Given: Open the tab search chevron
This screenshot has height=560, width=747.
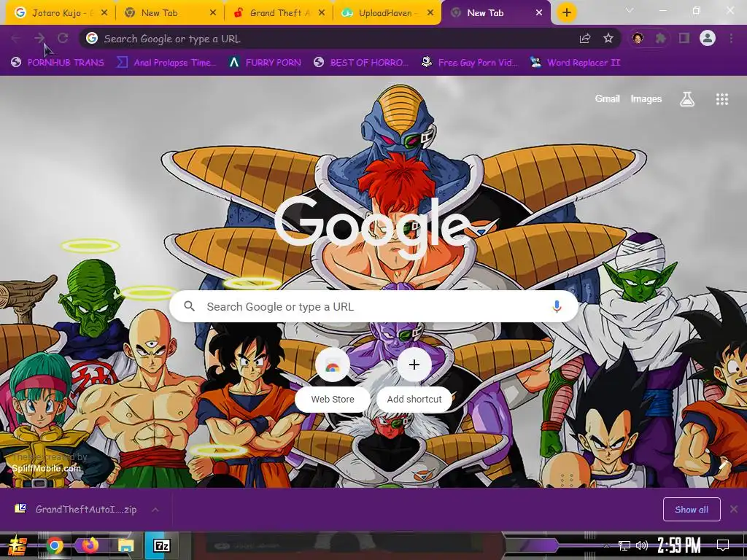Looking at the screenshot, I should click(x=630, y=10).
